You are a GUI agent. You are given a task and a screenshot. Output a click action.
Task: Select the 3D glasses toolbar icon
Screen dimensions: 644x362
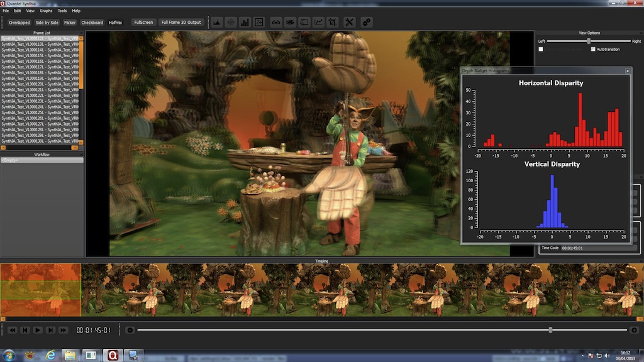(x=275, y=22)
